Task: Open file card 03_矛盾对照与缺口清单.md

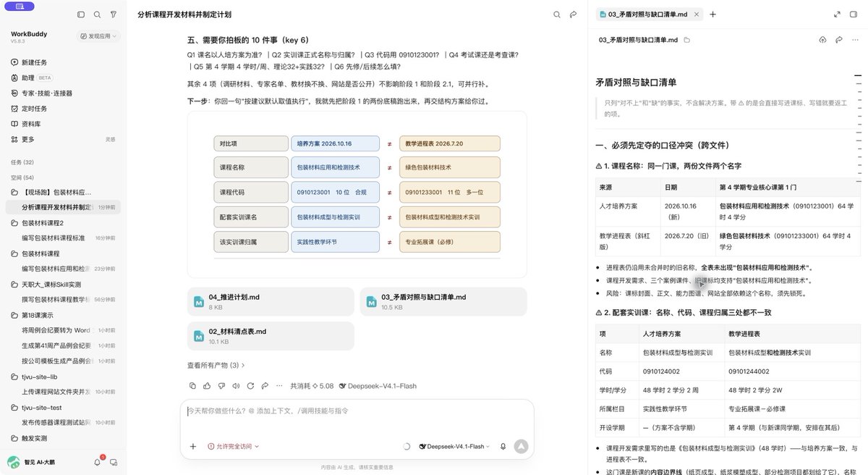Action: (x=443, y=301)
